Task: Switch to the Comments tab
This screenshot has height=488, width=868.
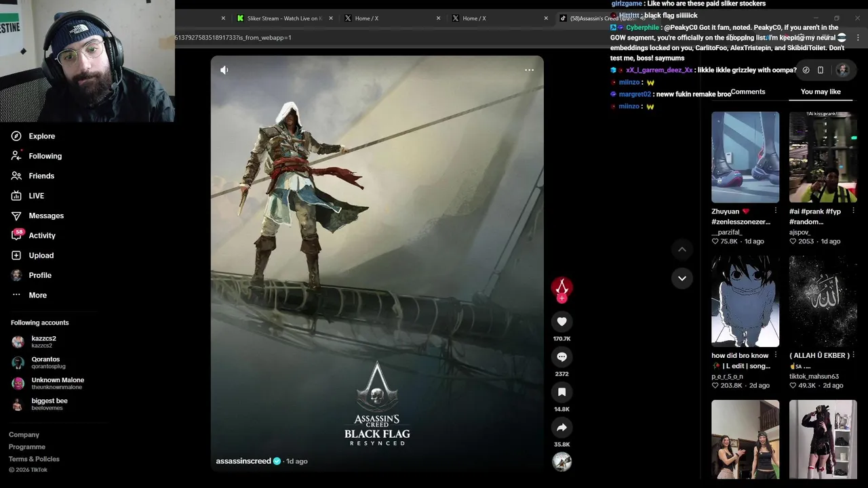Action: (x=748, y=91)
